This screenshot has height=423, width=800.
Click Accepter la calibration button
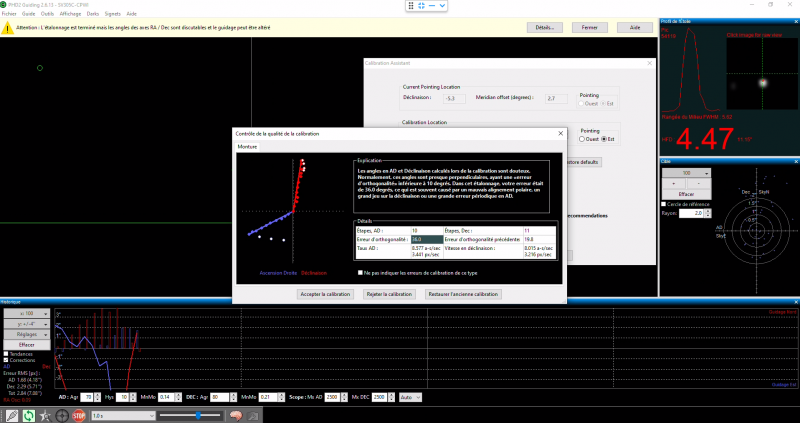[x=325, y=294]
